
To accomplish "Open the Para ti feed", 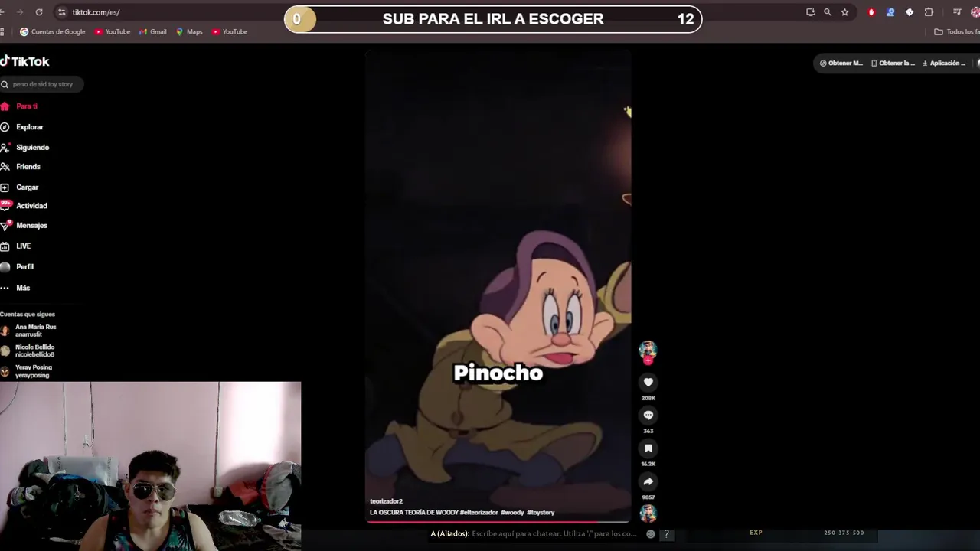I will (20, 106).
